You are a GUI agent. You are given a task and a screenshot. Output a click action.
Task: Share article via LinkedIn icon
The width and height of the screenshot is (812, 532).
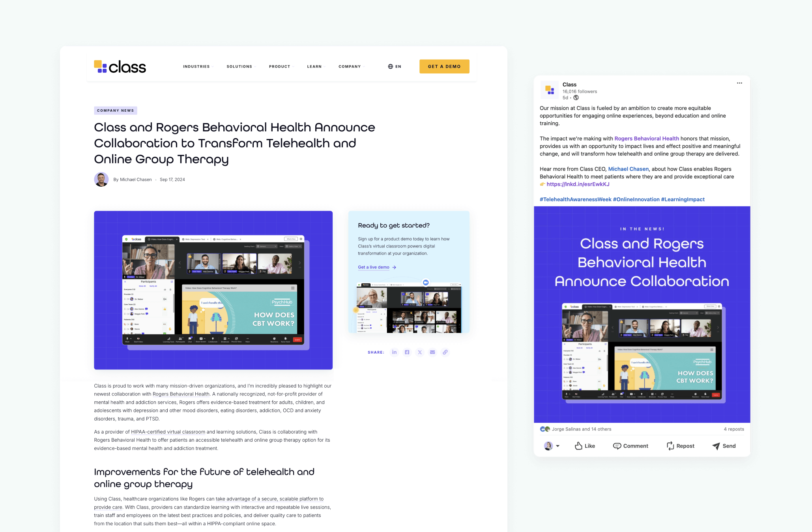coord(394,352)
